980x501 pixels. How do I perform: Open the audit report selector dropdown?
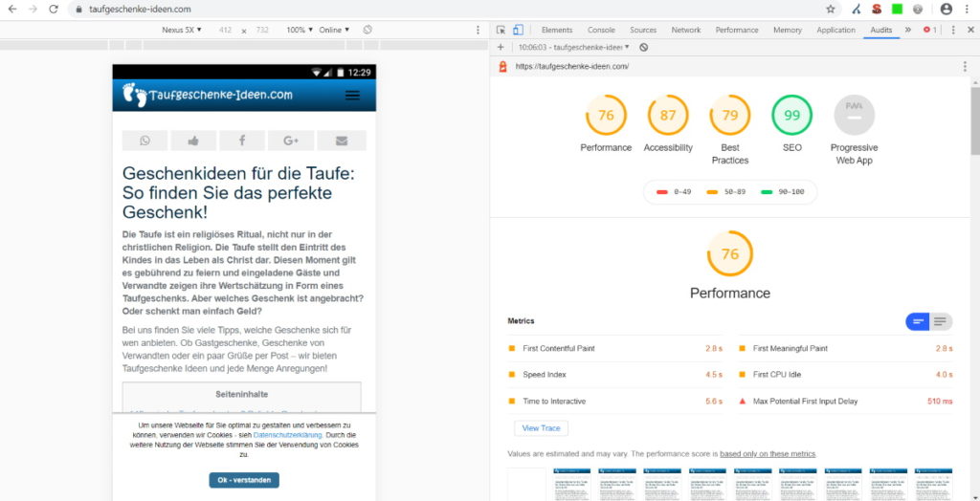574,48
